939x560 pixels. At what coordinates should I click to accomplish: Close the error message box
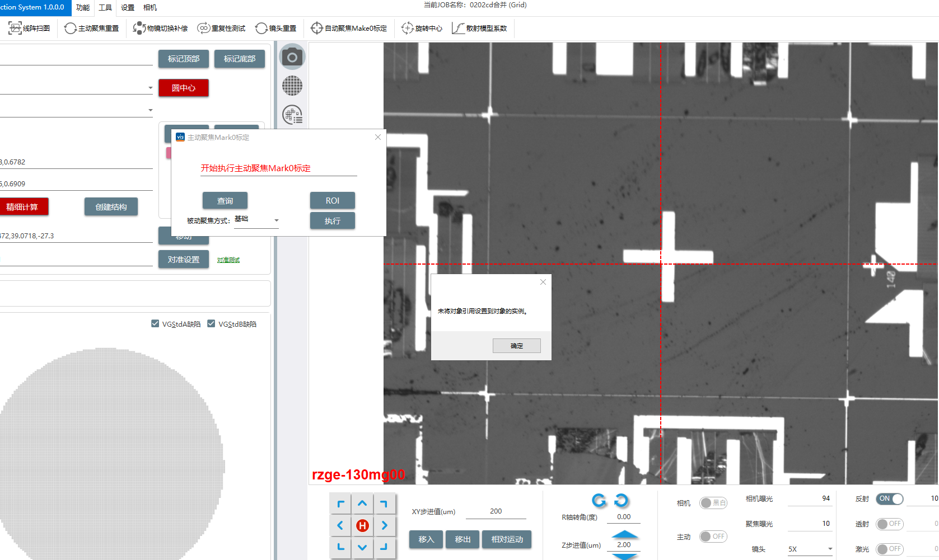(543, 282)
